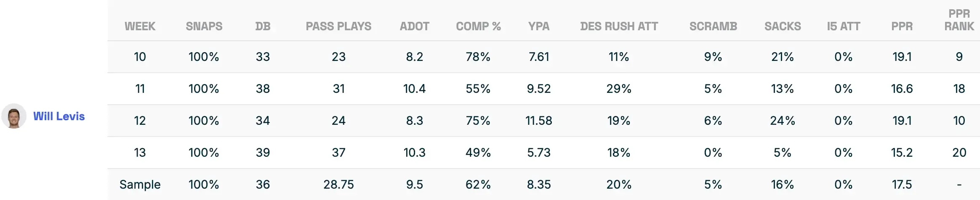Sort by COMP % column header
This screenshot has height=200, width=980.
[x=478, y=26]
